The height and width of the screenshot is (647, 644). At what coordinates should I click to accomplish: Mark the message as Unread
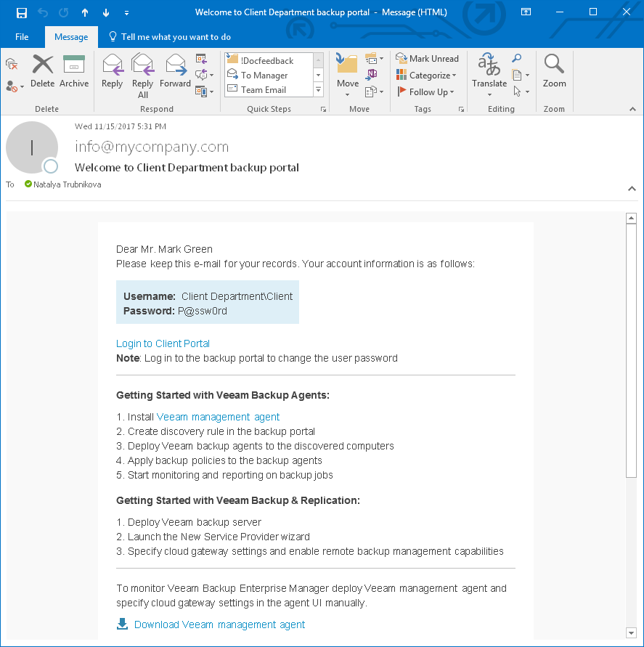[427, 59]
